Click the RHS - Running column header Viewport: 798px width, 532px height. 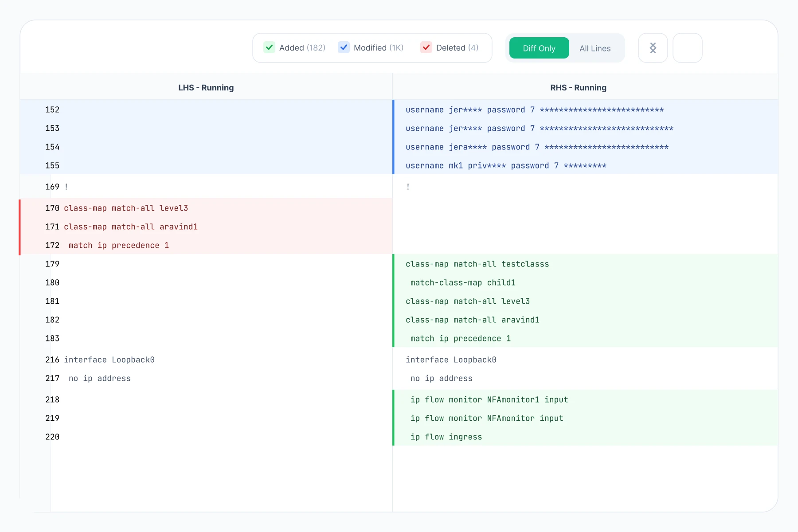(578, 88)
